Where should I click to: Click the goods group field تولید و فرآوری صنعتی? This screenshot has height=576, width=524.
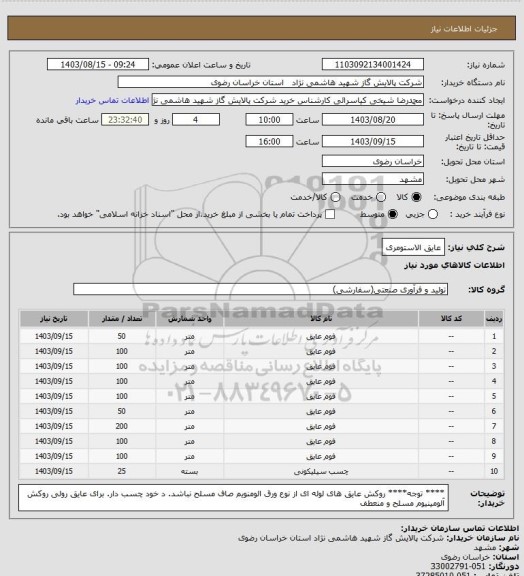[x=260, y=289]
